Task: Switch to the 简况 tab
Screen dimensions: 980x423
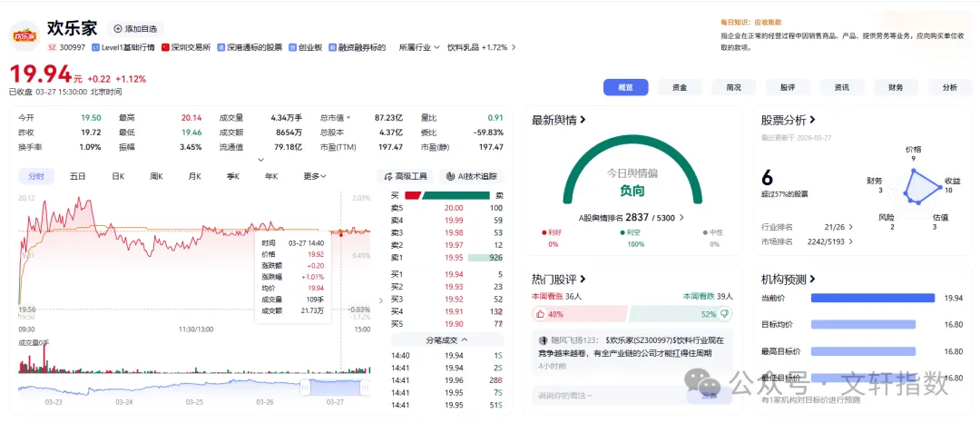Action: (x=734, y=87)
